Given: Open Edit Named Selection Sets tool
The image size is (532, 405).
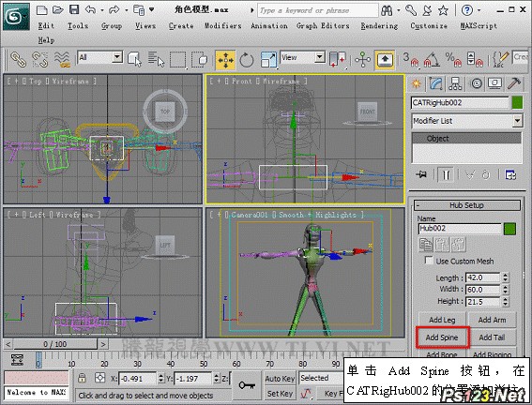Looking at the screenshot, I should (500, 60).
